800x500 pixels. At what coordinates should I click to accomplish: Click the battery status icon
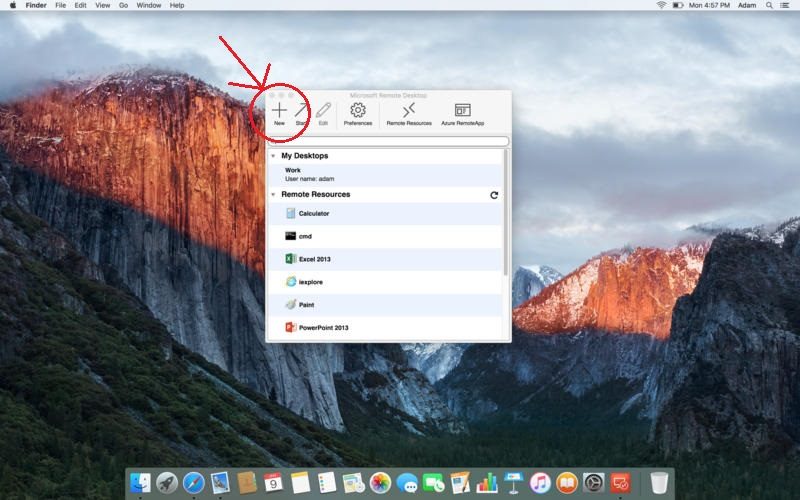tap(678, 5)
